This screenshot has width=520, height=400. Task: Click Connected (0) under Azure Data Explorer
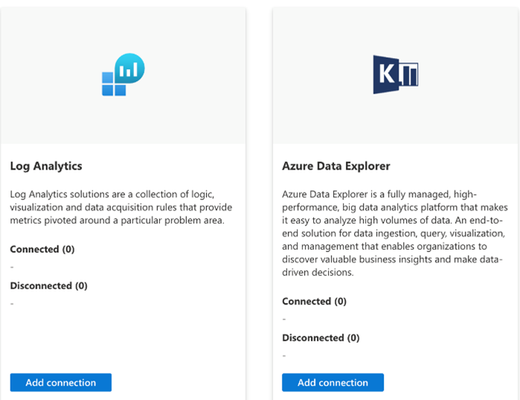coord(314,301)
